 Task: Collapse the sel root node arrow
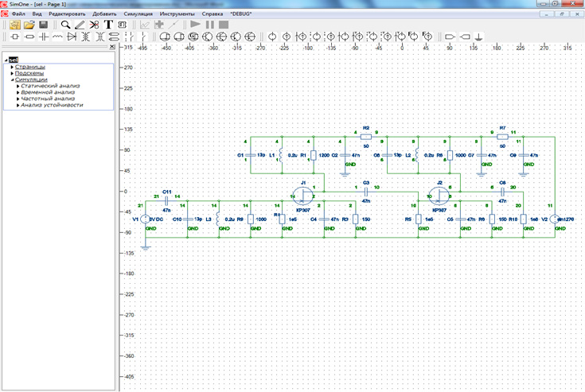[x=6, y=60]
